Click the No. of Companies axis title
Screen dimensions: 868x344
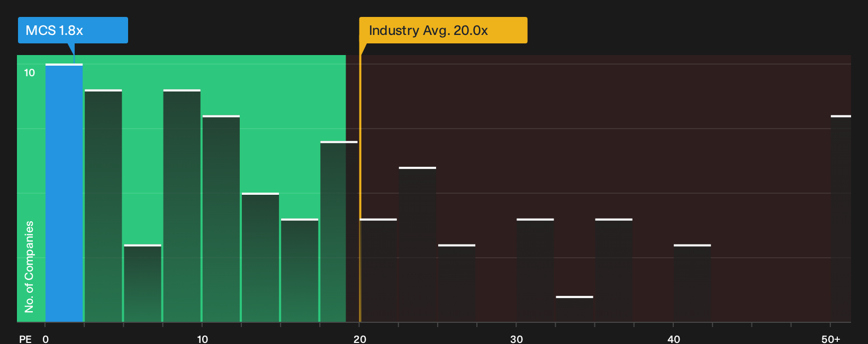click(x=29, y=267)
